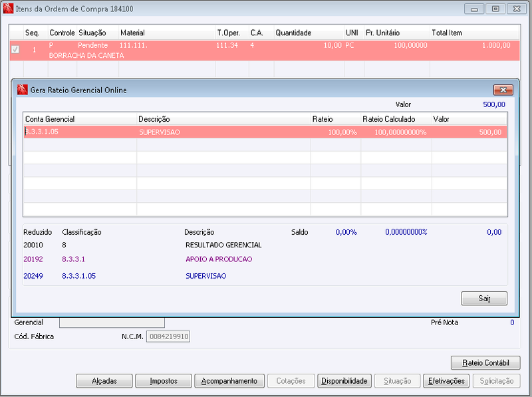
Task: Click the disabled Solicitação button
Action: click(x=496, y=381)
